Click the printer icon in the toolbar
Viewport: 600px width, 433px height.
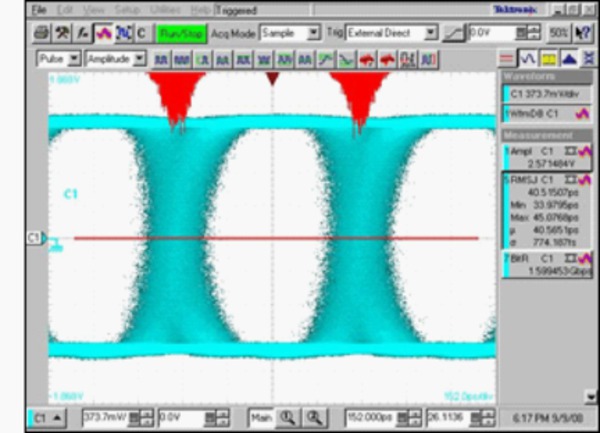[x=41, y=33]
